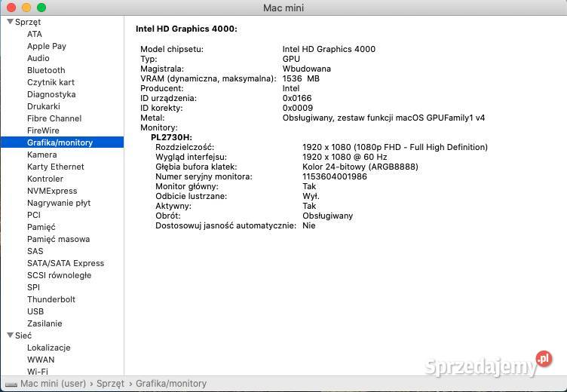Click the Sieć category label
Viewport: 567px width, 392px height.
point(23,335)
